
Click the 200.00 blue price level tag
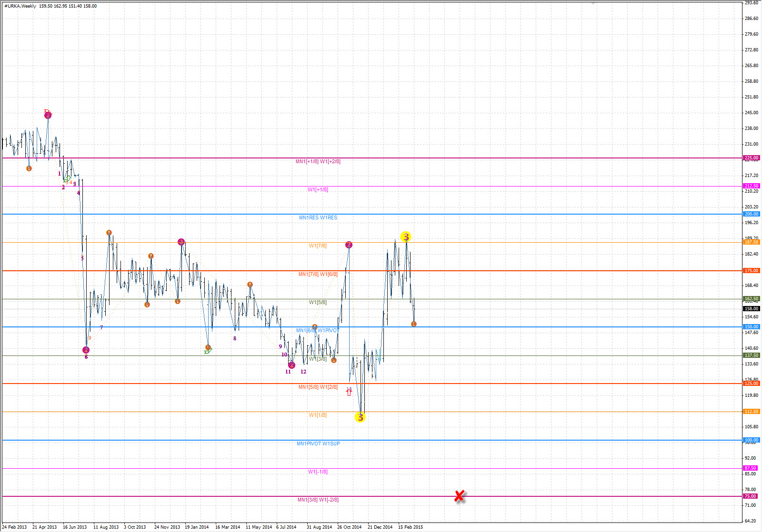(751, 214)
